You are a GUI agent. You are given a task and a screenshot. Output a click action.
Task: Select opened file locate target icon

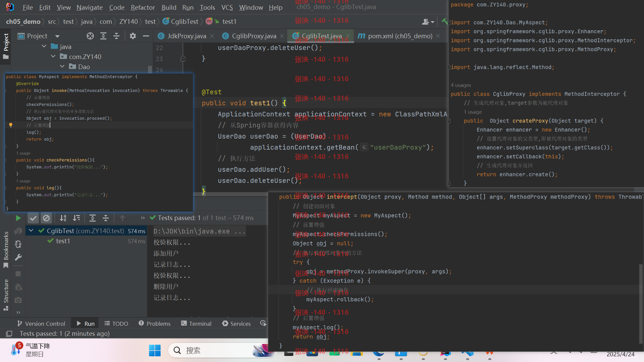(90, 36)
